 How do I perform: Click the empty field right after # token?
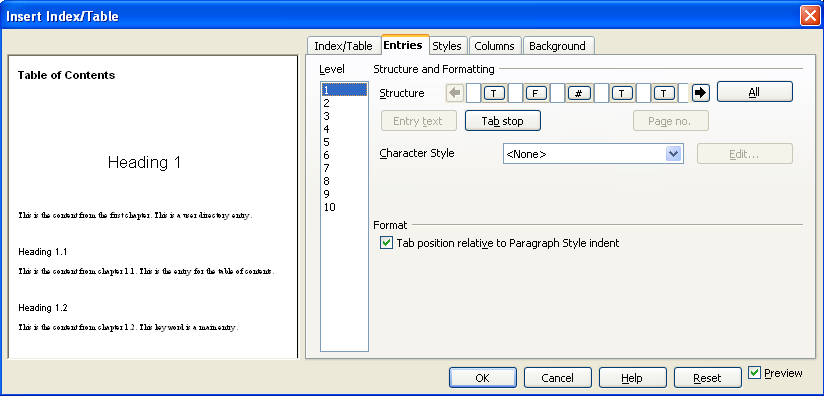(x=601, y=93)
